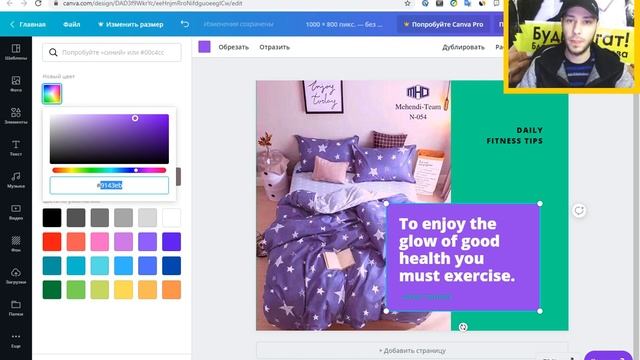Go back to Главная home
The width and height of the screenshot is (640, 360).
point(28,24)
